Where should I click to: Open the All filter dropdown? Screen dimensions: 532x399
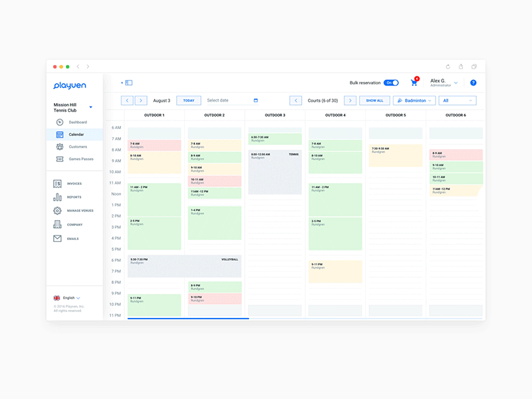point(458,101)
